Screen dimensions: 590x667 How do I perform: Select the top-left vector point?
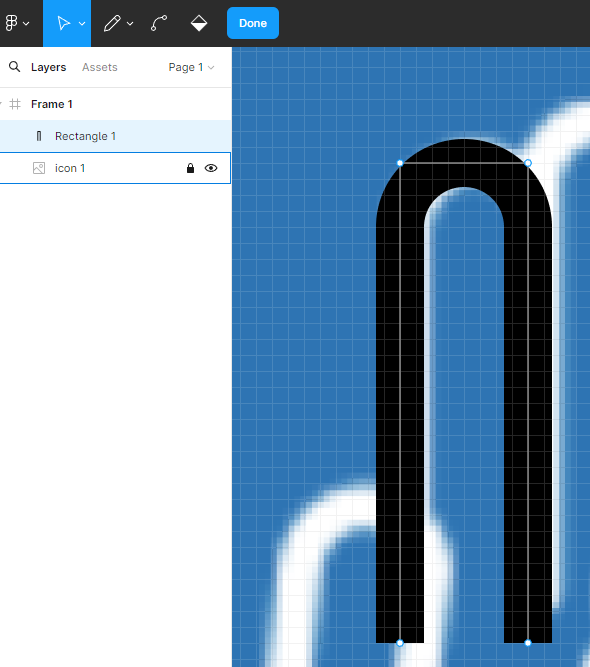click(400, 163)
